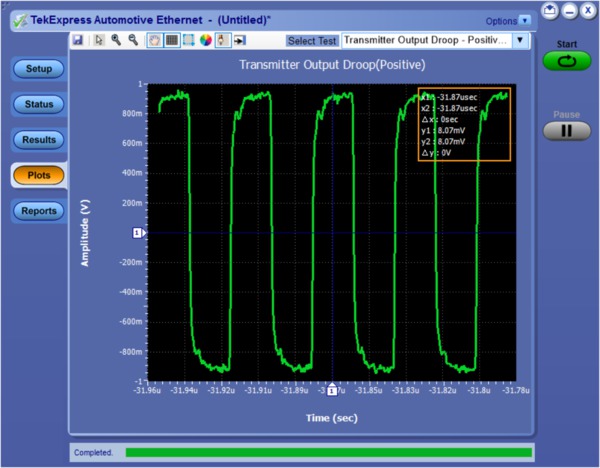Image resolution: width=600 pixels, height=468 pixels.
Task: Select the pan hand tool
Action: point(154,40)
